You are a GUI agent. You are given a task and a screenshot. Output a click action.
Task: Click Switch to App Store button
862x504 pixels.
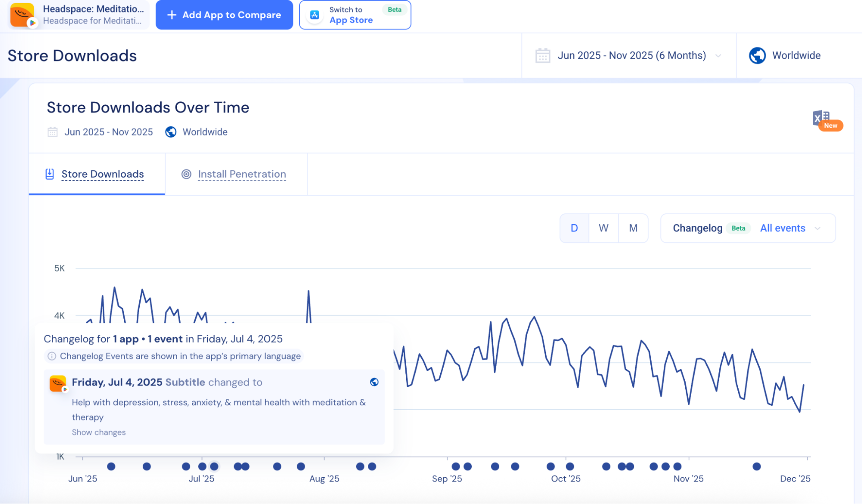pos(355,15)
